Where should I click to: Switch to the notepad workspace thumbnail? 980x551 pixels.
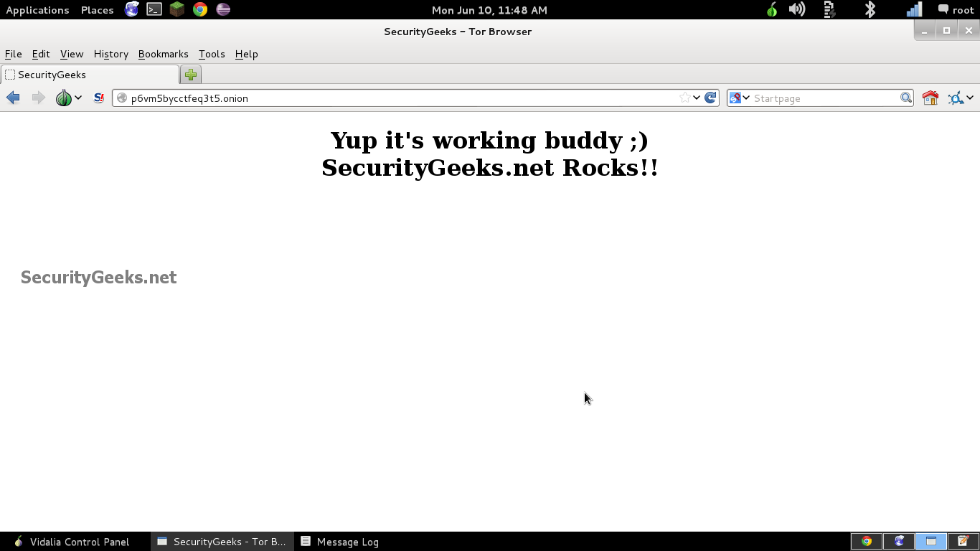963,541
